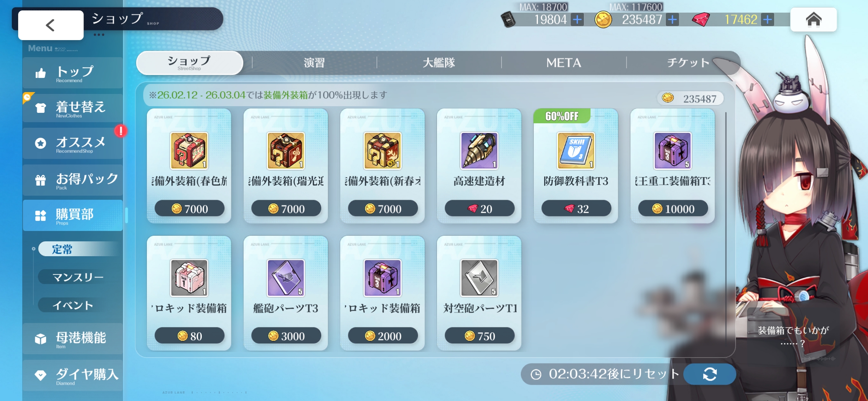Select the 艦砲パーツT3 plate item
This screenshot has width=868, height=401.
286,293
